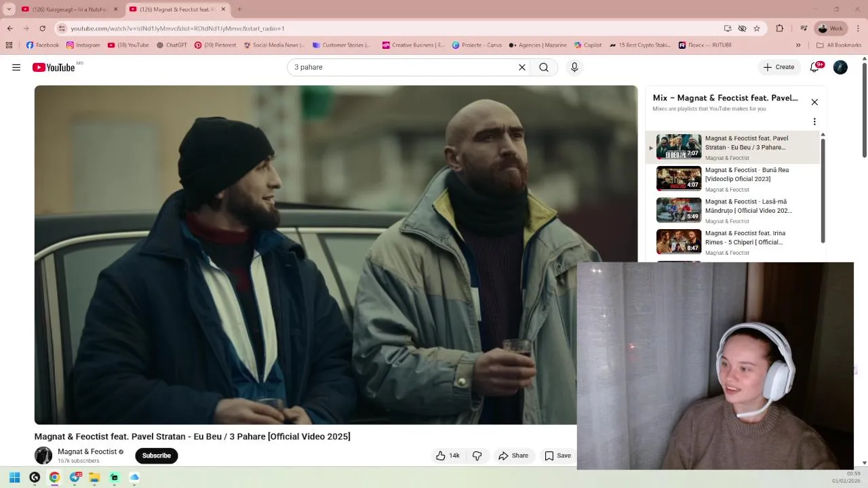
Task: Open the Chrome Work profile button
Action: pos(831,28)
